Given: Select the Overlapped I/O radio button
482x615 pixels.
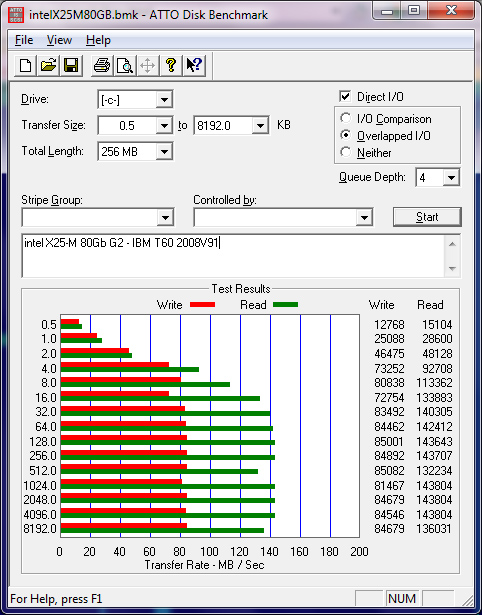Looking at the screenshot, I should point(346,135).
